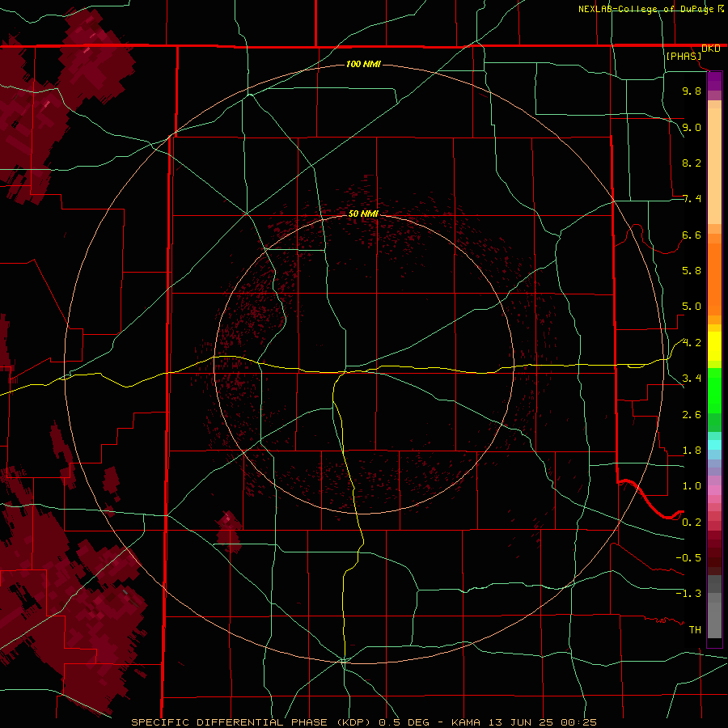Click the 50 NMI range ring label

pyautogui.click(x=363, y=214)
